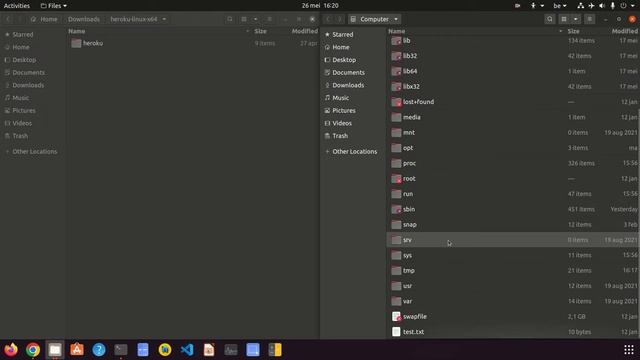Open the System Monitor dock icon
640x360 pixels.
(231, 350)
